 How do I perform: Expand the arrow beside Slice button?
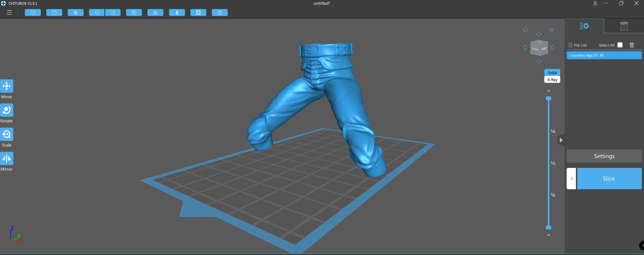point(572,179)
